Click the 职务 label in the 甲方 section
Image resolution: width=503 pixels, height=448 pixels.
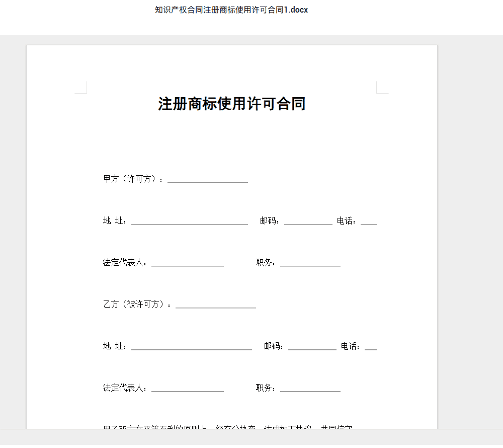266,263
